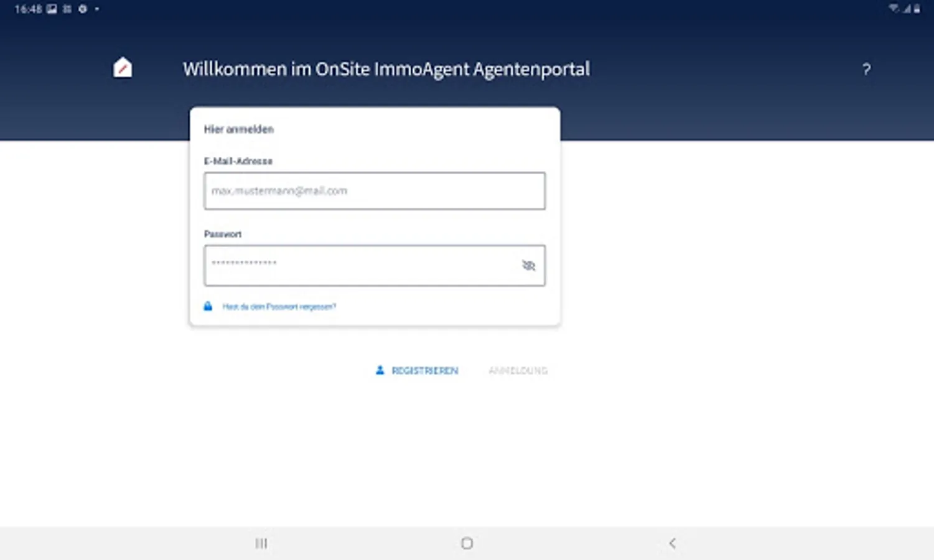The image size is (934, 560).
Task: Open help with the question mark icon
Action: (x=866, y=69)
